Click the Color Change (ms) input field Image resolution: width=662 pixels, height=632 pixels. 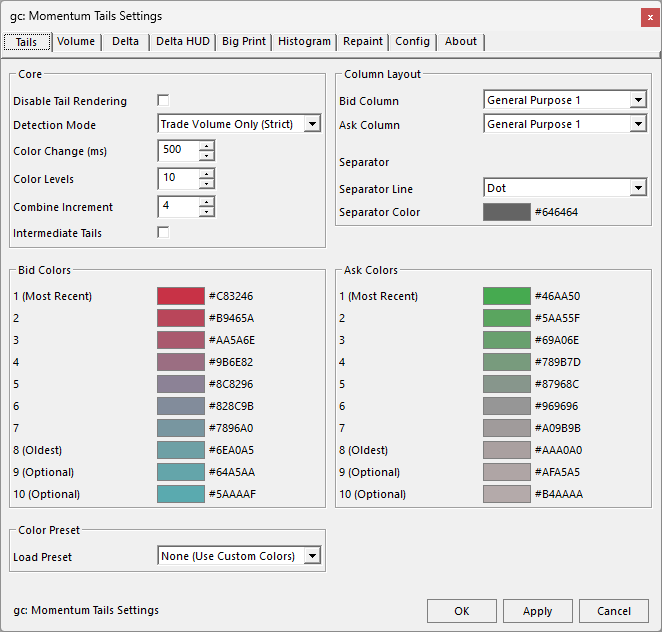click(178, 151)
